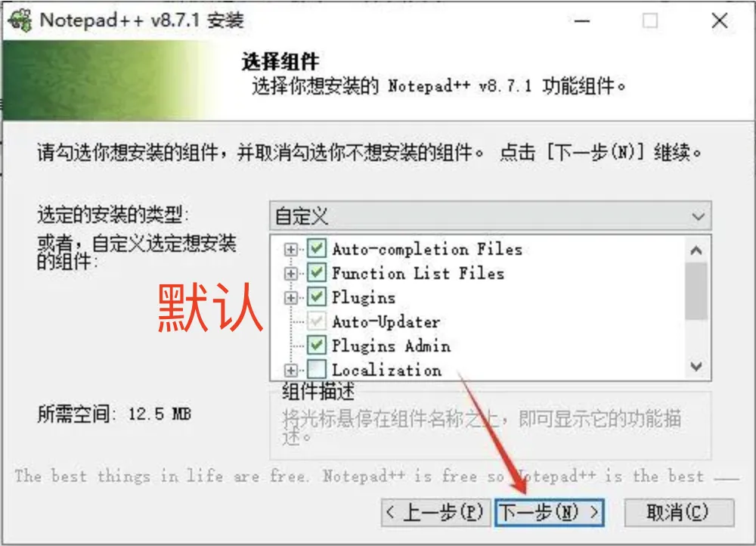The image size is (756, 546).
Task: Click the component list scroll up arrow
Action: click(x=696, y=250)
